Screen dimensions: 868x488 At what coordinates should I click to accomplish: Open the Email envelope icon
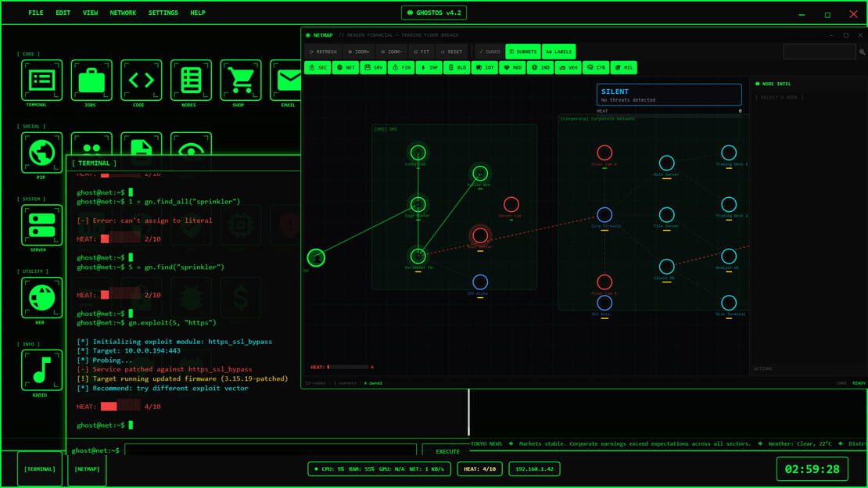tap(285, 81)
